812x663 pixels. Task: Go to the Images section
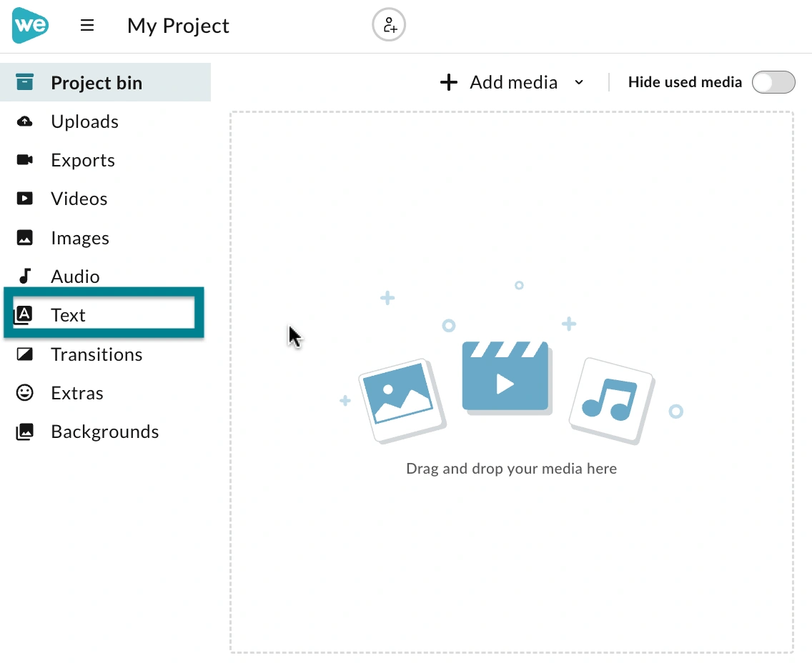106,238
